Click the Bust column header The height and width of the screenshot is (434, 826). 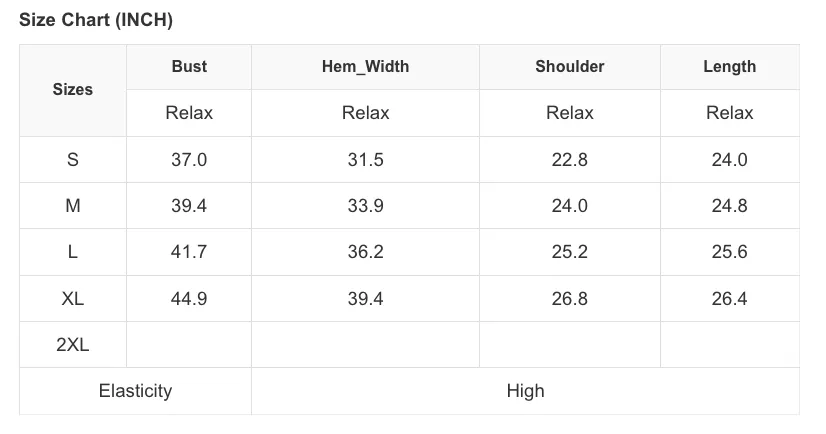[x=189, y=66]
